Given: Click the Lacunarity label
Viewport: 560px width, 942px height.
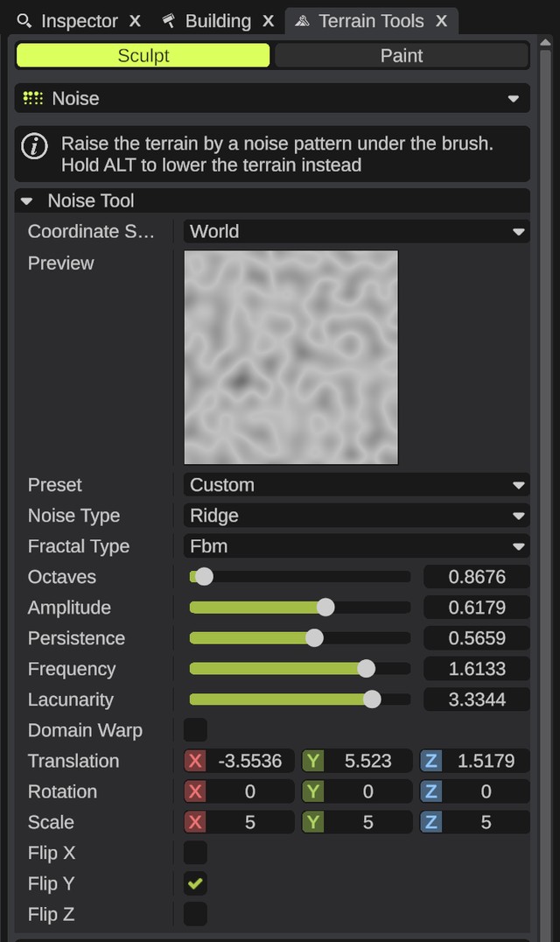Looking at the screenshot, I should tap(70, 699).
